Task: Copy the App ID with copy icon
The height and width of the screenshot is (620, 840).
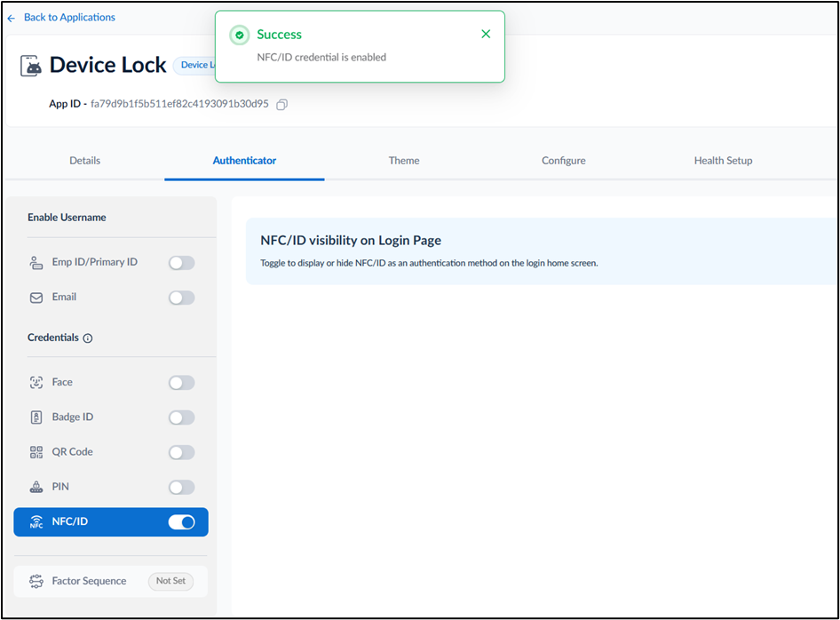Action: click(x=281, y=105)
